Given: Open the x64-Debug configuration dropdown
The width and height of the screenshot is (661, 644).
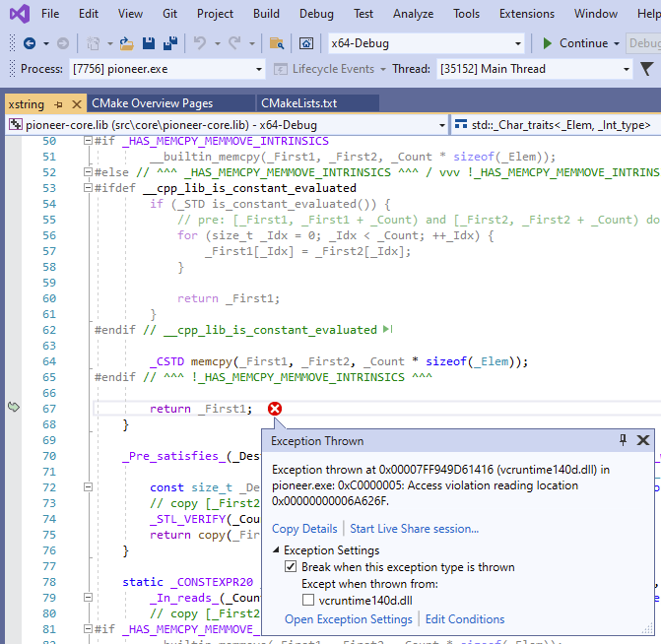Looking at the screenshot, I should tap(518, 43).
